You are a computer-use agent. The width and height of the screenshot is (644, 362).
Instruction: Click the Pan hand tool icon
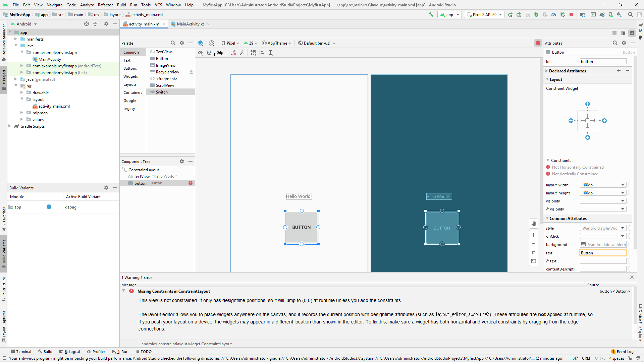coord(534,224)
